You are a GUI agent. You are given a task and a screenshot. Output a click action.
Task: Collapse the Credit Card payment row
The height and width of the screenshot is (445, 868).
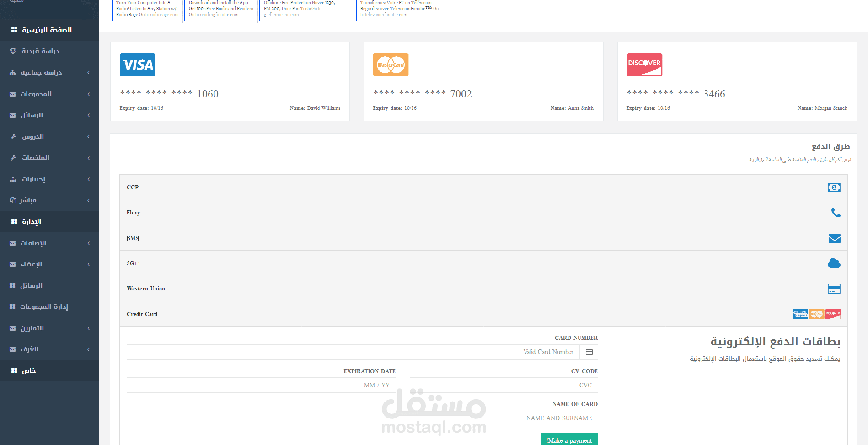[x=483, y=314]
